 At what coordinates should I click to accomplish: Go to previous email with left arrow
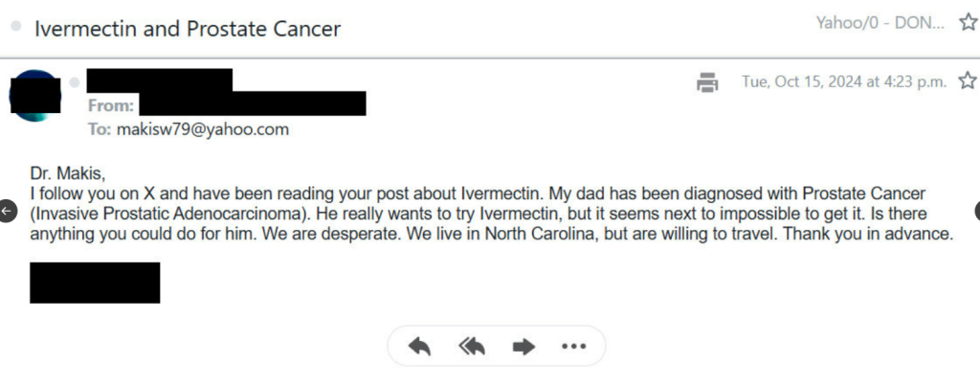(8, 211)
